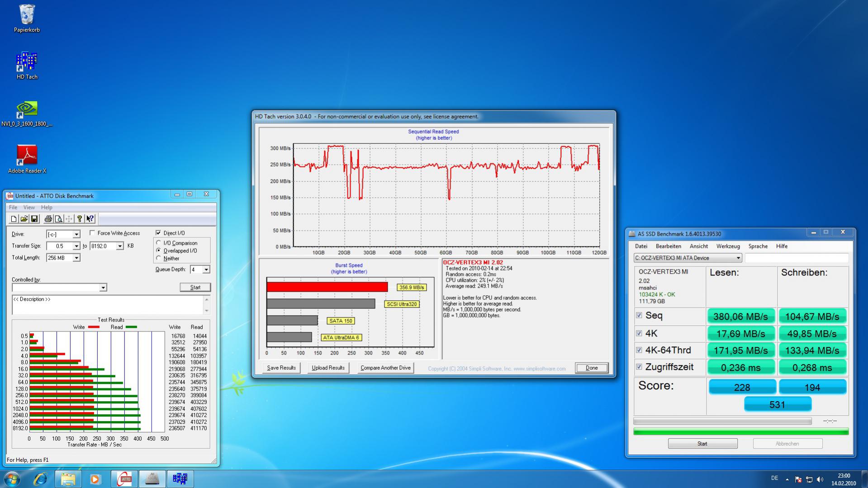Click the Description text box in ATTO

[108, 305]
